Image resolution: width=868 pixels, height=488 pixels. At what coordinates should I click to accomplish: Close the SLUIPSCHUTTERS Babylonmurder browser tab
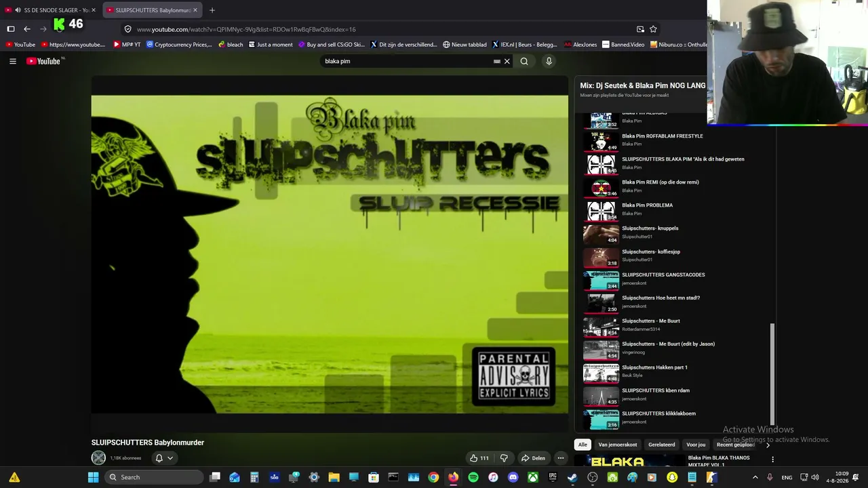195,10
